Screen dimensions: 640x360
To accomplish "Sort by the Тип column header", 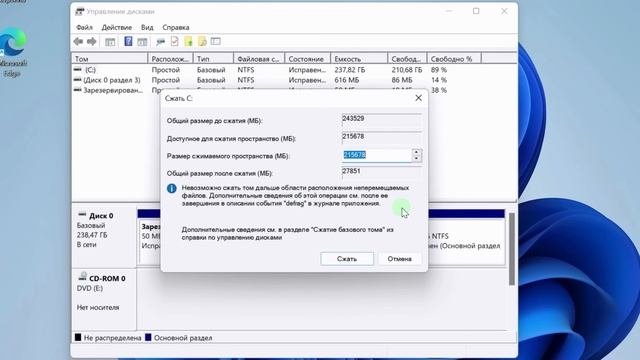I will click(213, 59).
